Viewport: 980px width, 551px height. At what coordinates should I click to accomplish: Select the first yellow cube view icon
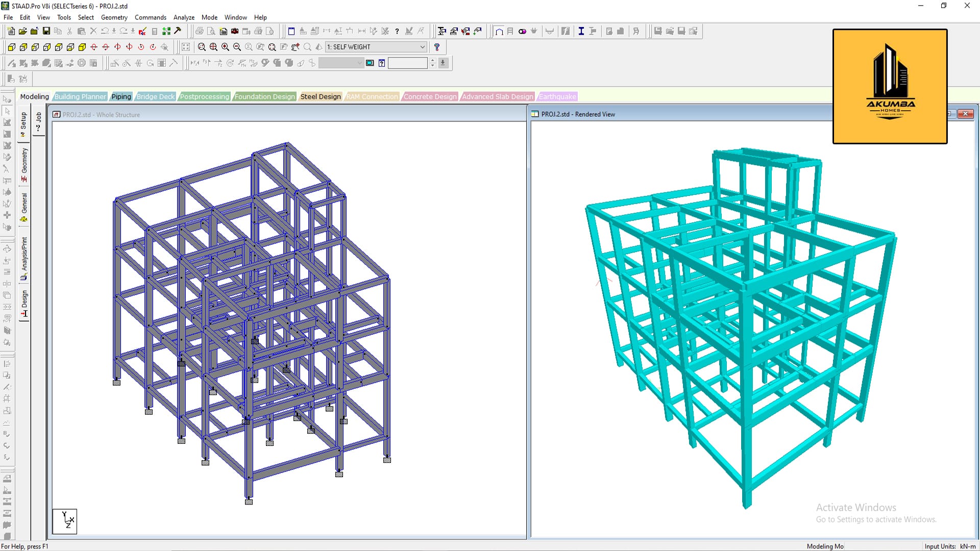tap(11, 47)
